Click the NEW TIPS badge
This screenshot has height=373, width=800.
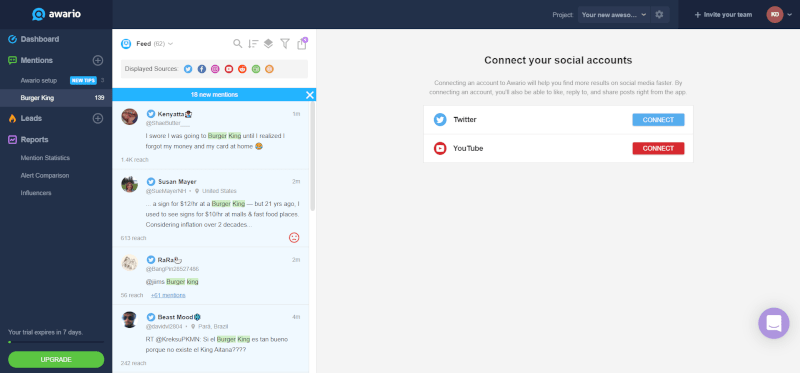point(83,80)
